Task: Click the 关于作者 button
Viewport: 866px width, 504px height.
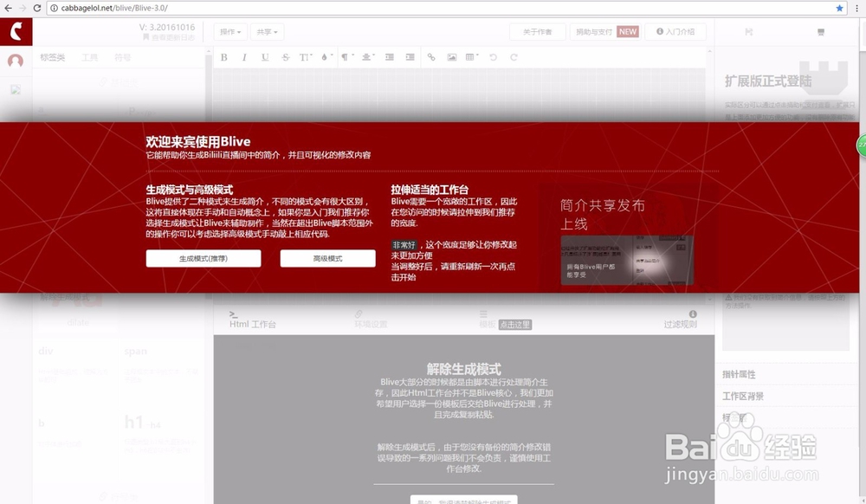Action: pos(538,32)
